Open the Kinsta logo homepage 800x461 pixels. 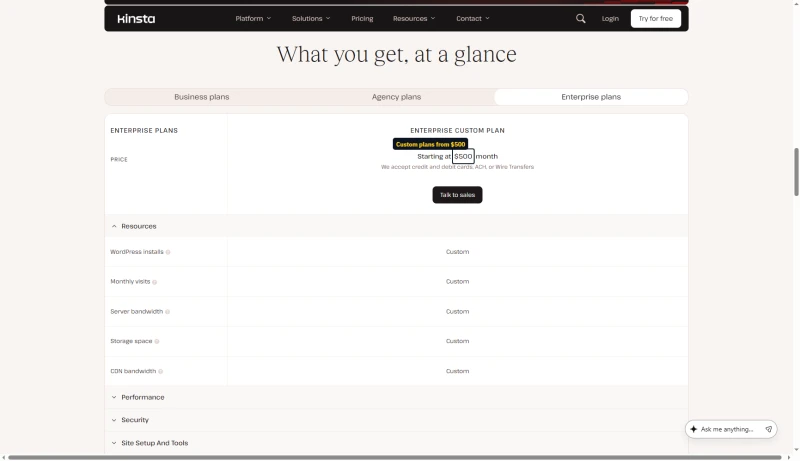pos(136,19)
